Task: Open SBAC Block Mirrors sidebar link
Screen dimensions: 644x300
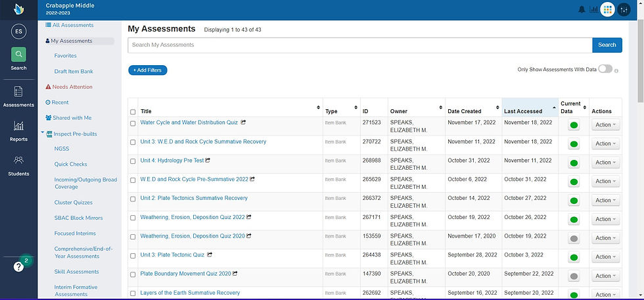Action: pos(78,218)
